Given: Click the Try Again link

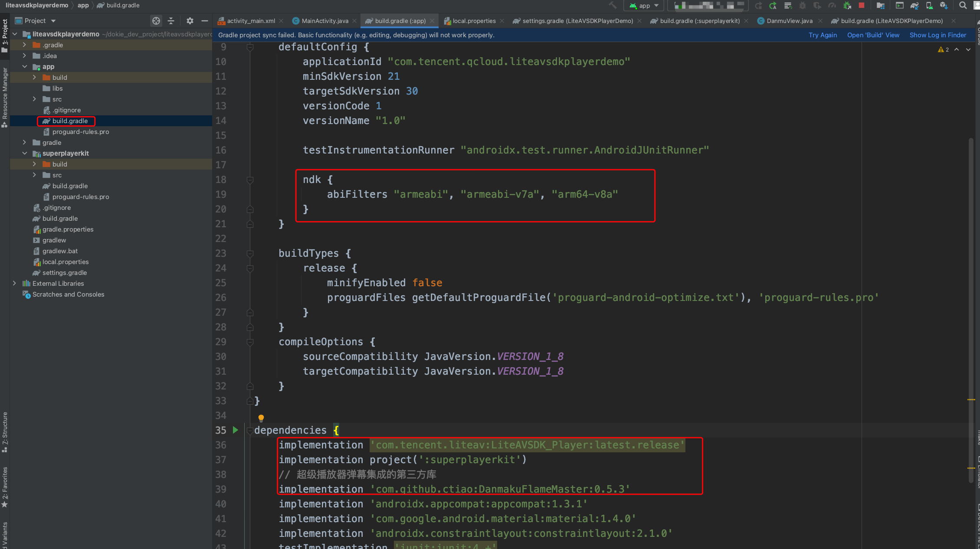Looking at the screenshot, I should 823,35.
